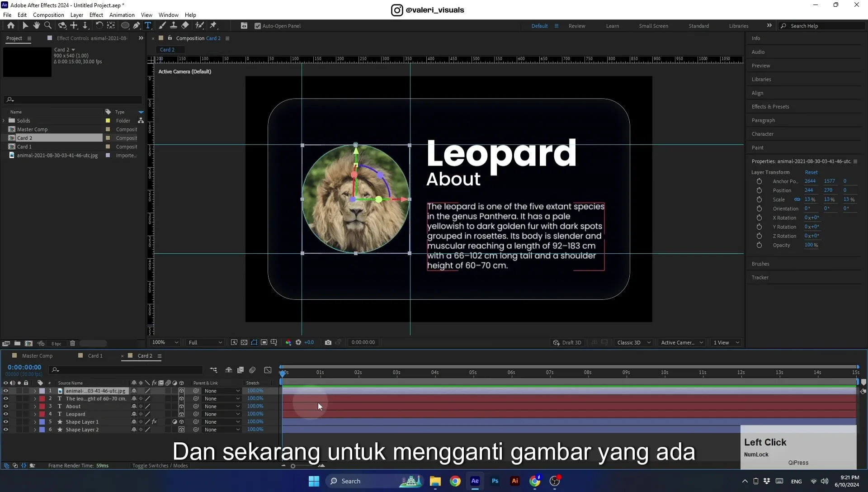
Task: Click Show Channel color management icon
Action: point(288,342)
